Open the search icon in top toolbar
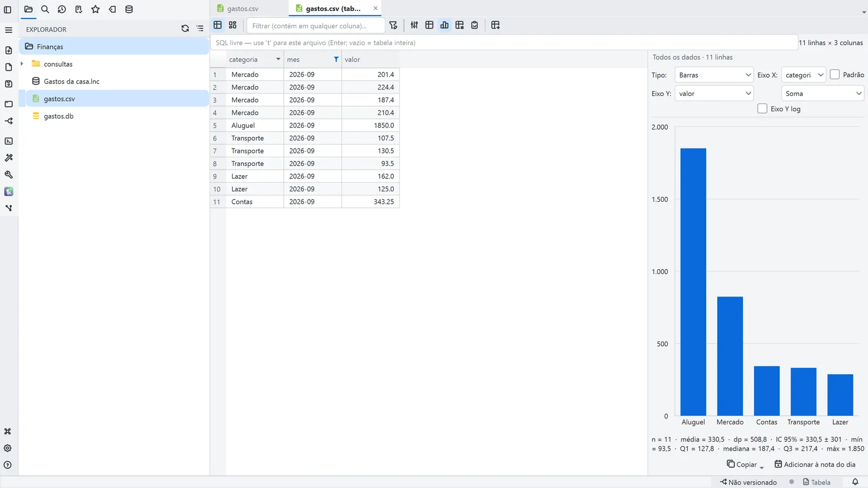Image resolution: width=868 pixels, height=488 pixels. [45, 9]
